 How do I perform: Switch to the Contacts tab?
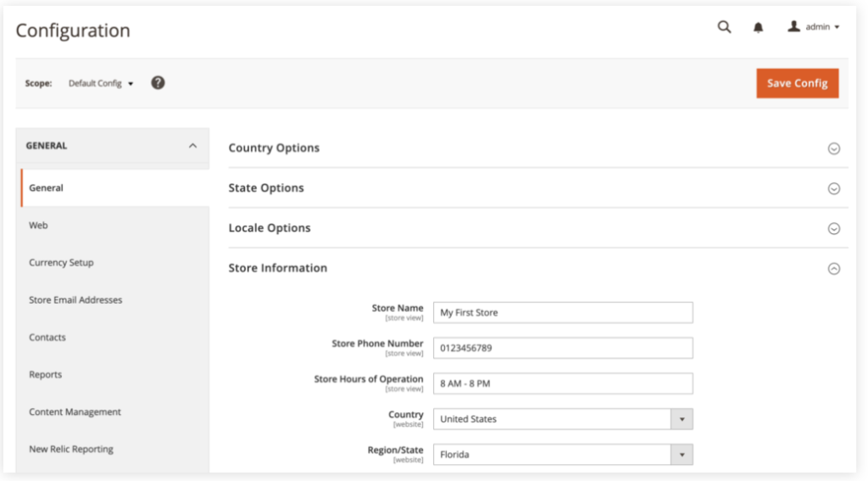tap(47, 337)
